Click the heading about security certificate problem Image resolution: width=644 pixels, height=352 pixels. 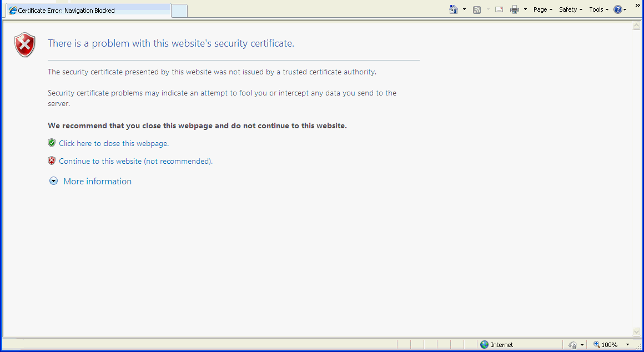(x=171, y=43)
